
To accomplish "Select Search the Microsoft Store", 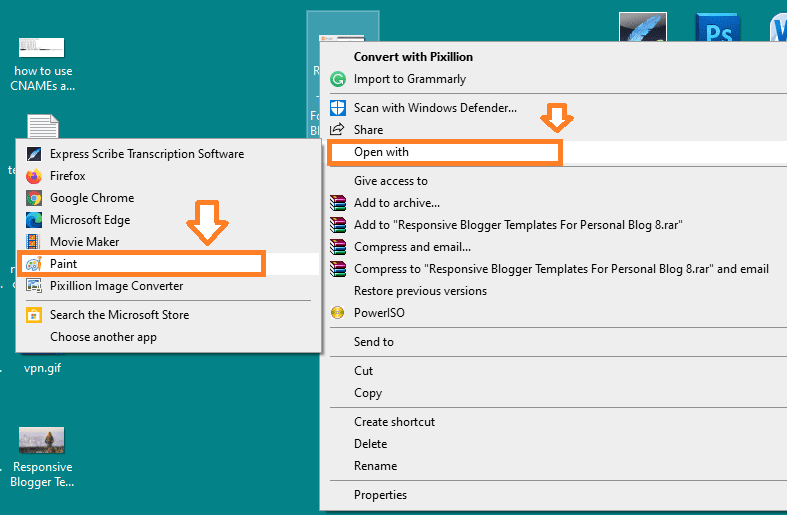I will (169, 315).
